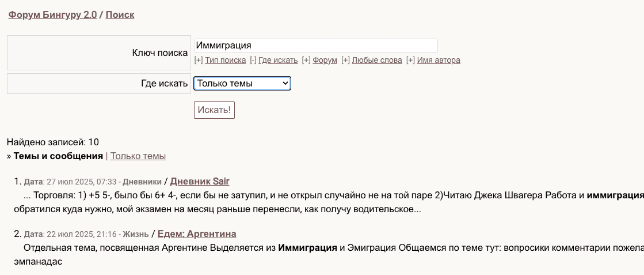644x275 pixels.
Task: Click the Где искать label cell
Action: [x=98, y=84]
